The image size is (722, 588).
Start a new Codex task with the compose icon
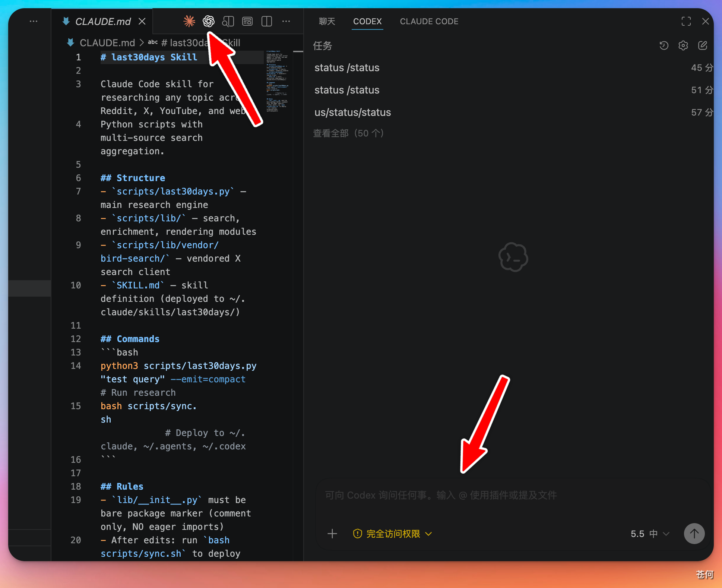(703, 45)
